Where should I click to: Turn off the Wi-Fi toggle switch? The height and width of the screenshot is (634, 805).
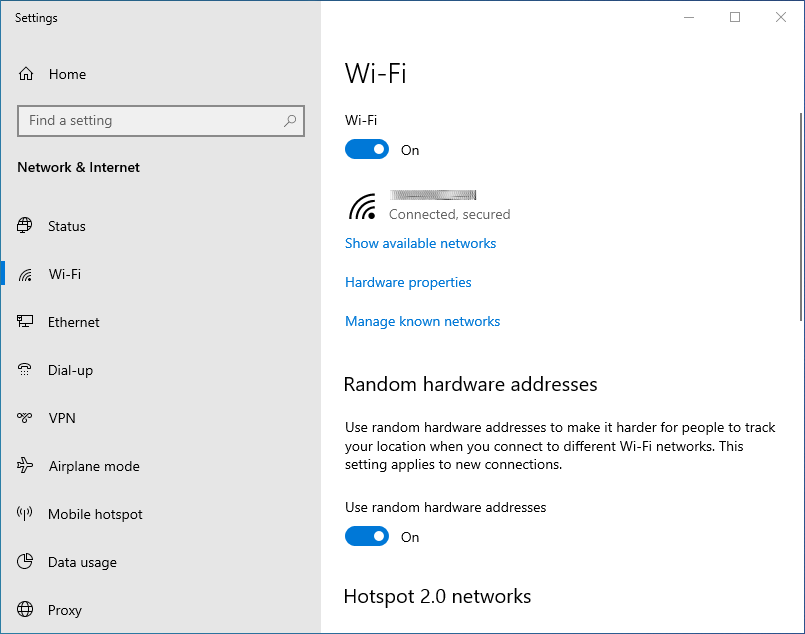367,149
